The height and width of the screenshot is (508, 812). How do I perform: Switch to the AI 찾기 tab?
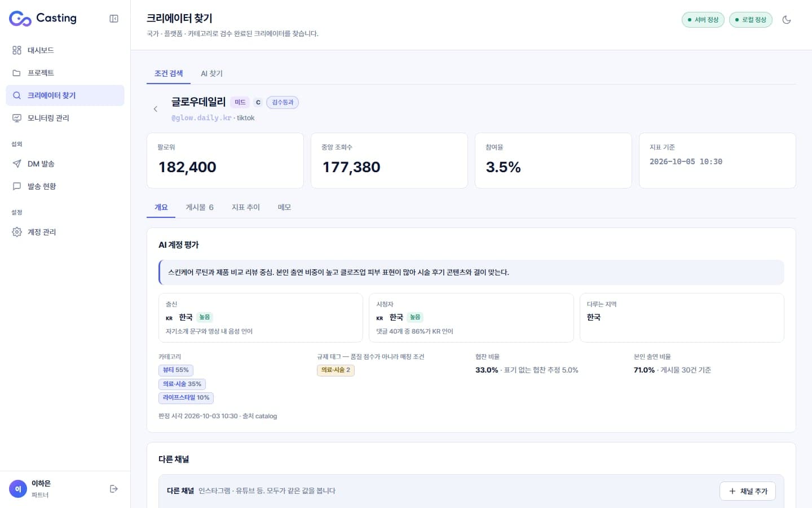point(211,73)
